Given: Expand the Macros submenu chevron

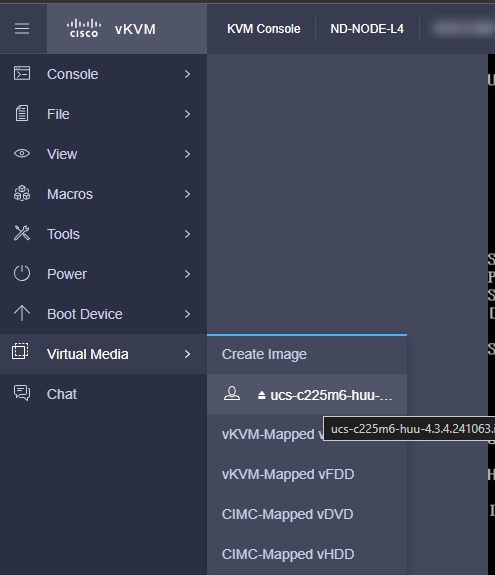Looking at the screenshot, I should (187, 194).
